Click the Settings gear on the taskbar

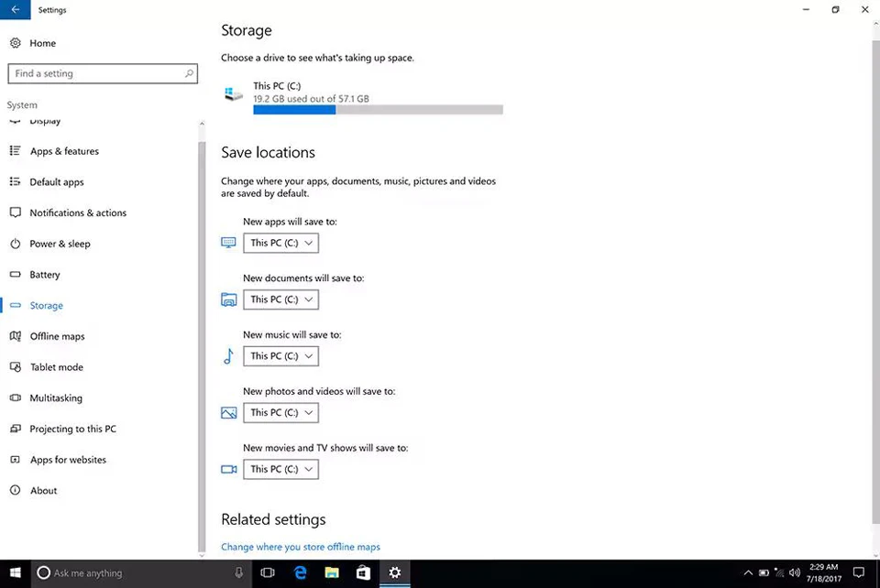394,572
